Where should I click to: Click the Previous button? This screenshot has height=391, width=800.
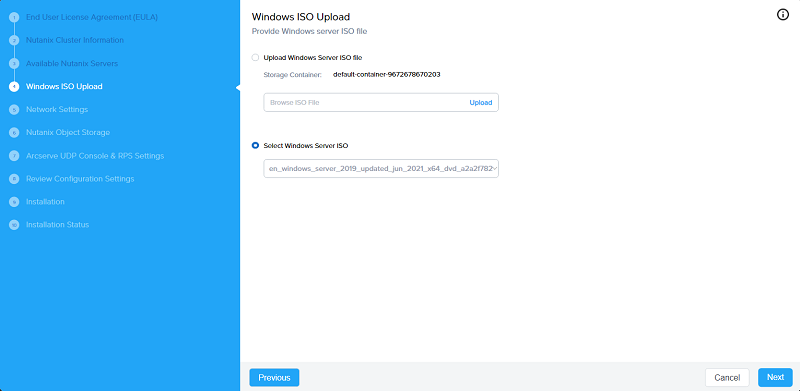tap(274, 378)
